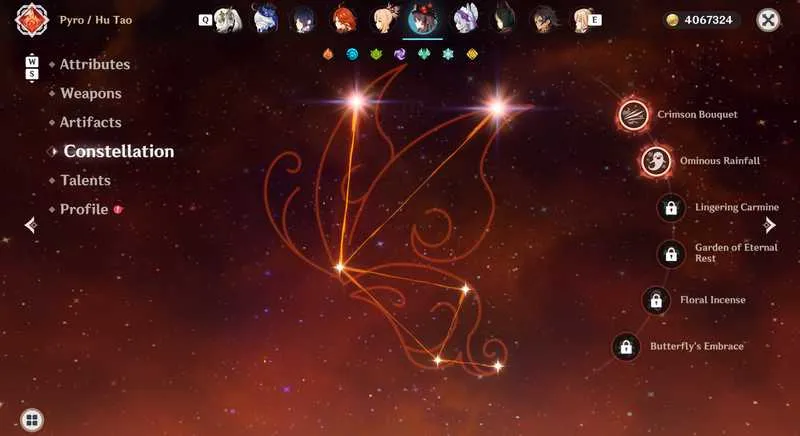Click the E next-character key hint

pyautogui.click(x=595, y=20)
